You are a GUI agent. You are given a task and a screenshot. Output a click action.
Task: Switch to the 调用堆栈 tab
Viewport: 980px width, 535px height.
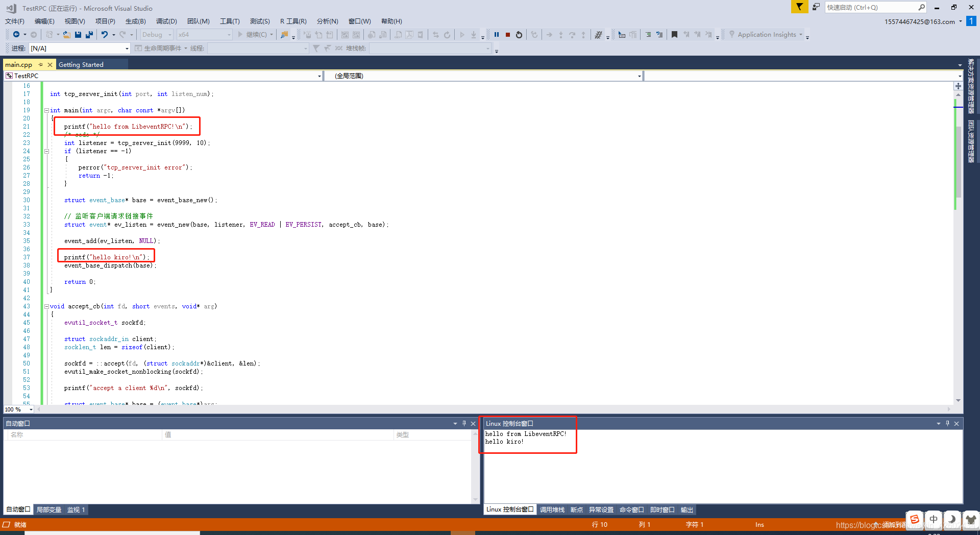[x=552, y=510]
